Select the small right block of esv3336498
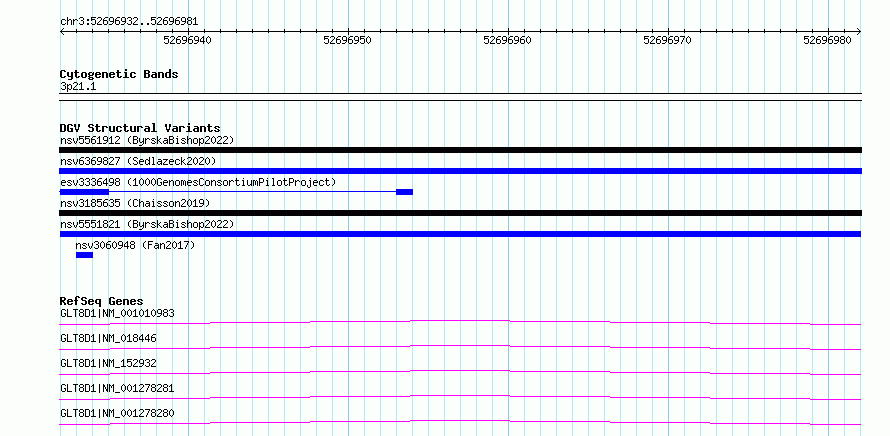This screenshot has width=890, height=436. 404,192
